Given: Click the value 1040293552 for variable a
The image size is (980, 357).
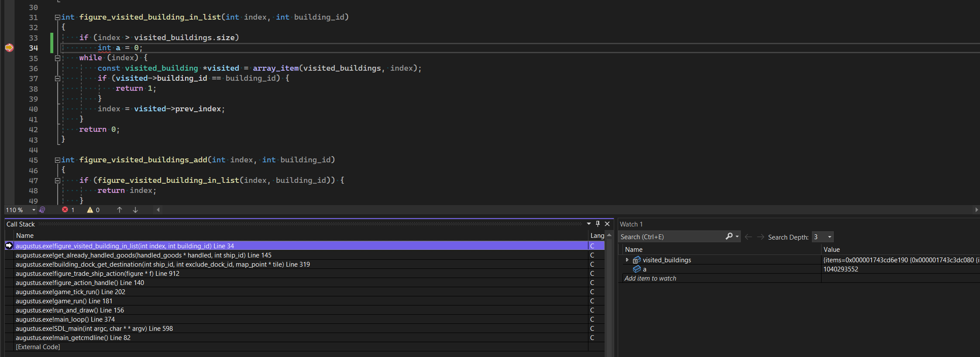Looking at the screenshot, I should point(841,269).
